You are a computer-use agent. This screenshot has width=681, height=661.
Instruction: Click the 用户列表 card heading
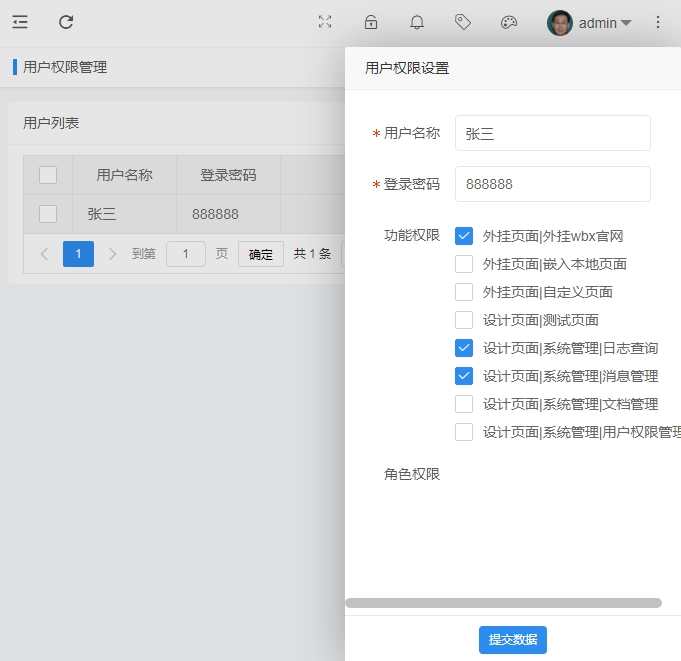51,123
